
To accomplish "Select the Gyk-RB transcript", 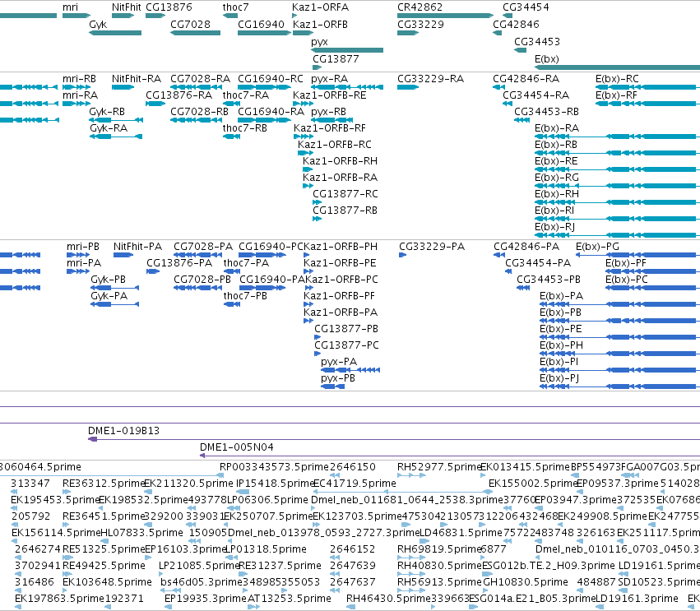I will [116, 120].
